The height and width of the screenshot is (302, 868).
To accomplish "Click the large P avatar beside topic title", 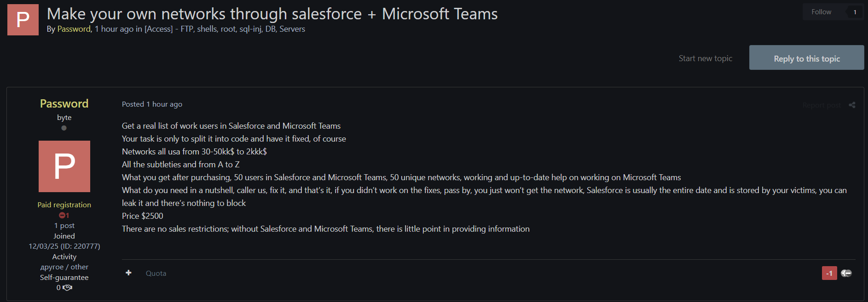I will [23, 20].
